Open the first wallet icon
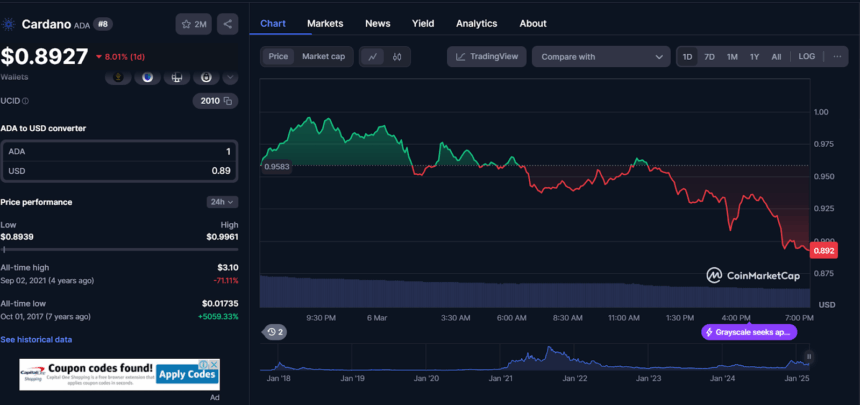Viewport: 860px width, 405px height. 117,78
